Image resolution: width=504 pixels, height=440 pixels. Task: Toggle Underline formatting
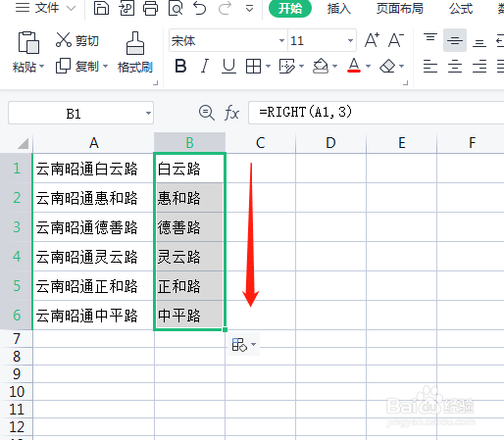pyautogui.click(x=228, y=67)
